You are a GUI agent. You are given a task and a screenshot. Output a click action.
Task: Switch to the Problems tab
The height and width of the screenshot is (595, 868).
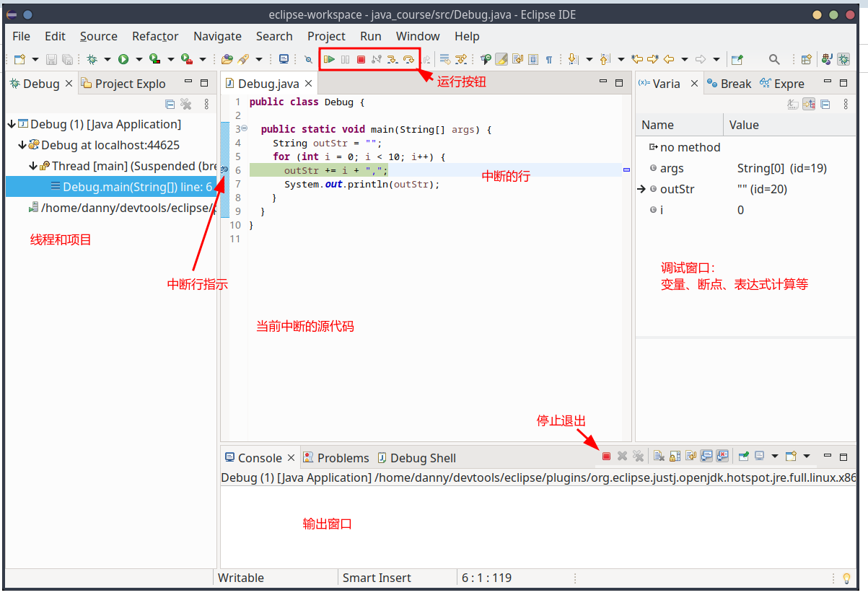click(x=336, y=458)
